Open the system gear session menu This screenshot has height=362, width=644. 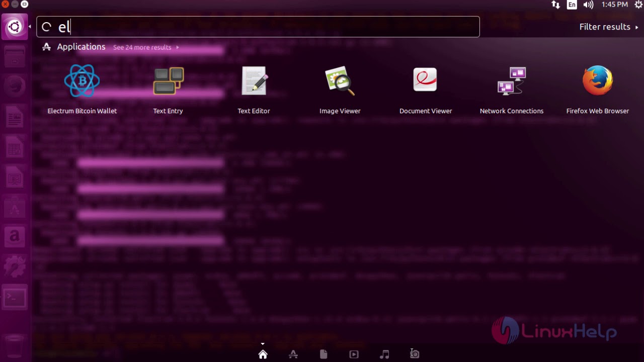tap(638, 5)
